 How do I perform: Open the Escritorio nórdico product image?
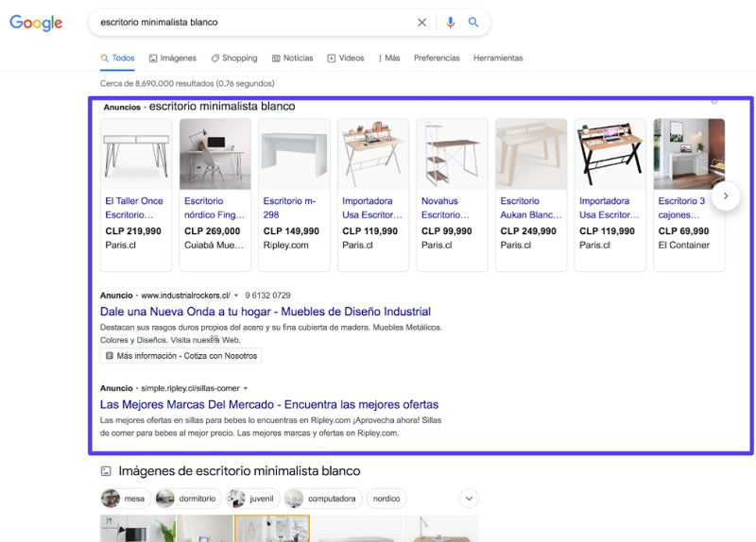pos(215,154)
